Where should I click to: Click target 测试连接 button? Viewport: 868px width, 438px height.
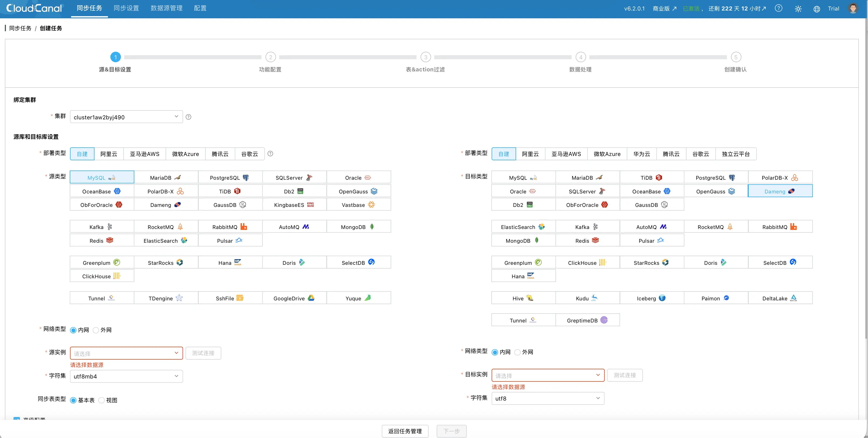(625, 375)
